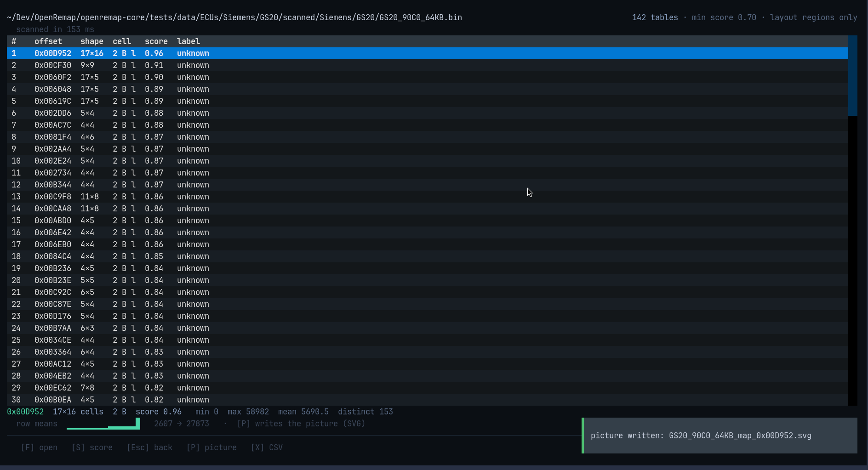Viewport: 868px width, 470px height.
Task: Select the 6×3 table at offset 0x00B7AA
Action: (428, 328)
